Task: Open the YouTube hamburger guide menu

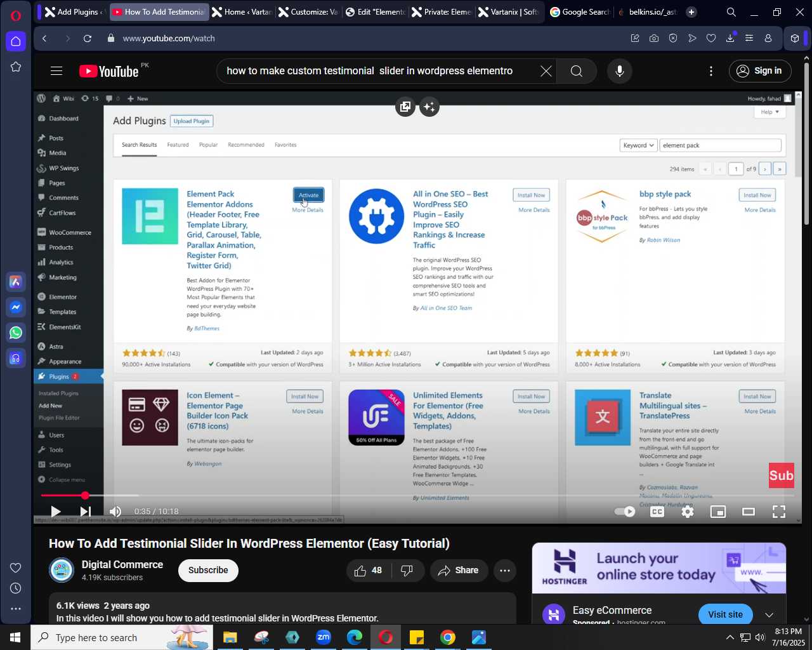Action: 56,71
